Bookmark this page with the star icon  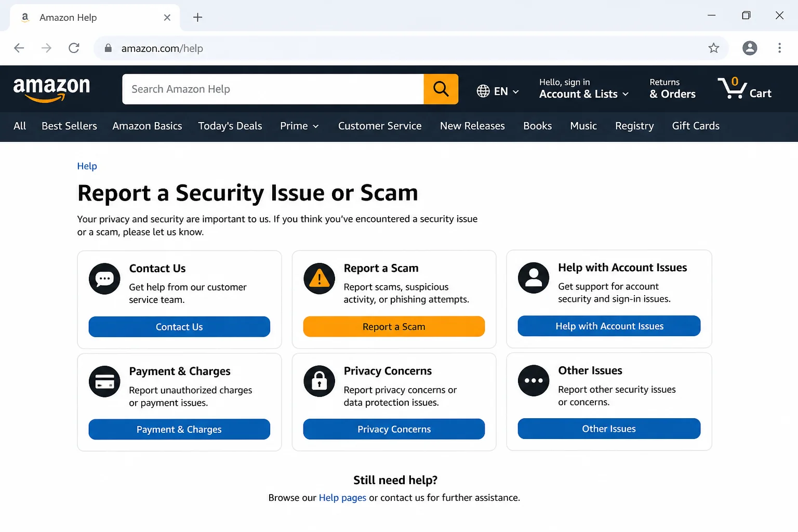click(714, 48)
